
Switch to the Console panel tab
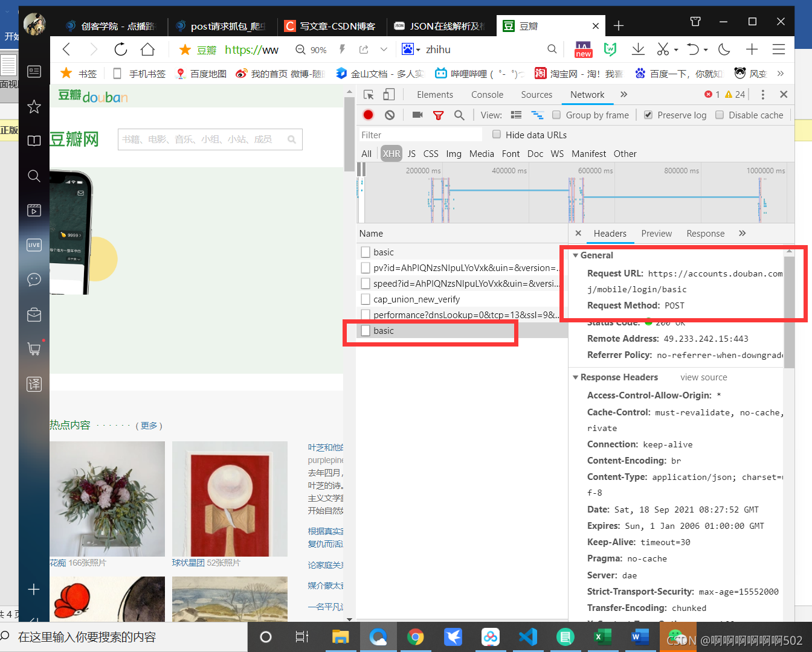pos(487,95)
